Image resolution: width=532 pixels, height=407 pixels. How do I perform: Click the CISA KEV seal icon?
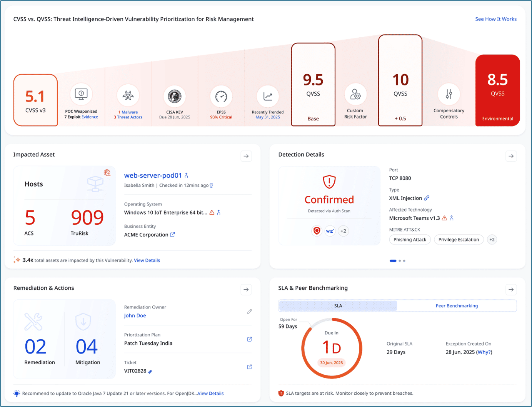(x=175, y=96)
